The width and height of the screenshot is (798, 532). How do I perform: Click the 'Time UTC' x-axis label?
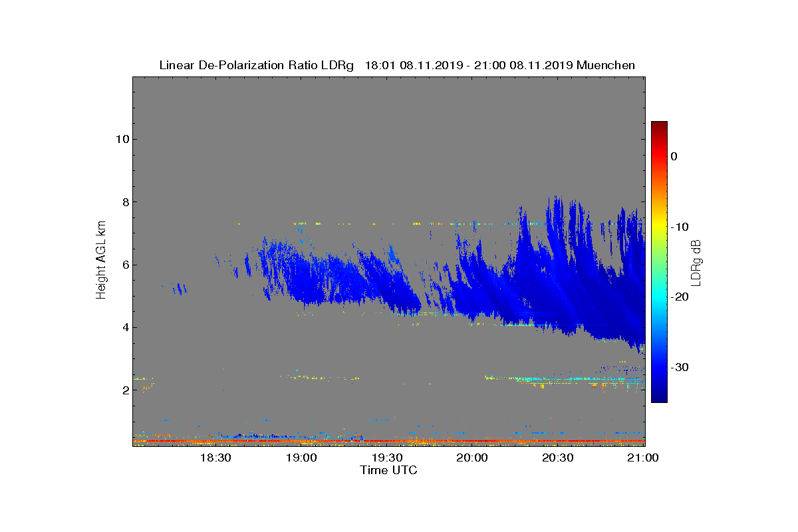389,470
